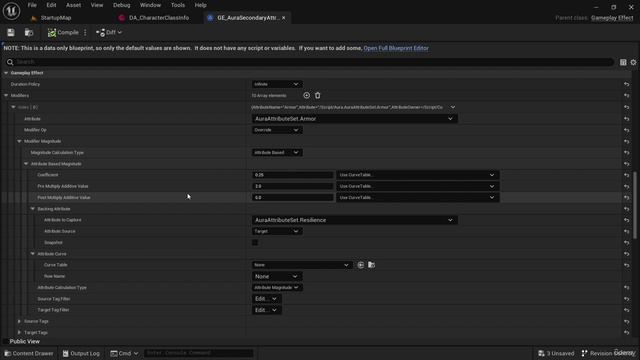The width and height of the screenshot is (640, 360).
Task: Reset Attribute Calculation Type to default
Action: pyautogui.click(x=627, y=288)
